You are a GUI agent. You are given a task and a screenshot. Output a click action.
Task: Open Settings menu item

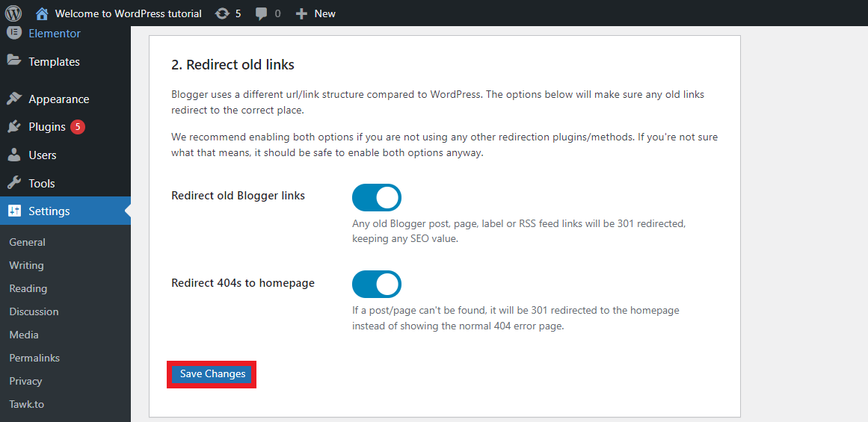coord(65,211)
